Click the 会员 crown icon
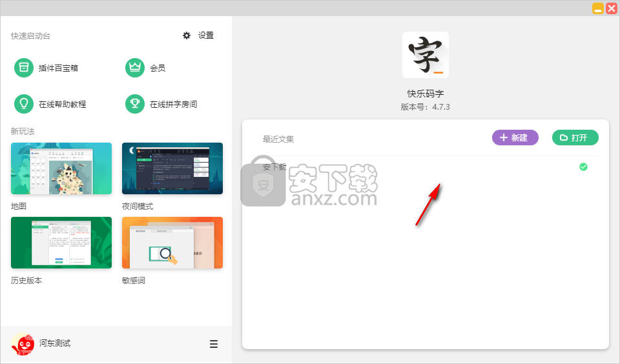Image resolution: width=620 pixels, height=364 pixels. click(x=135, y=68)
